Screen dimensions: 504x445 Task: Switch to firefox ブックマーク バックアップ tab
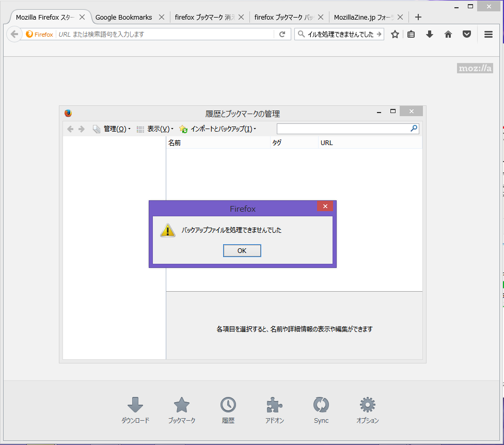coord(284,18)
